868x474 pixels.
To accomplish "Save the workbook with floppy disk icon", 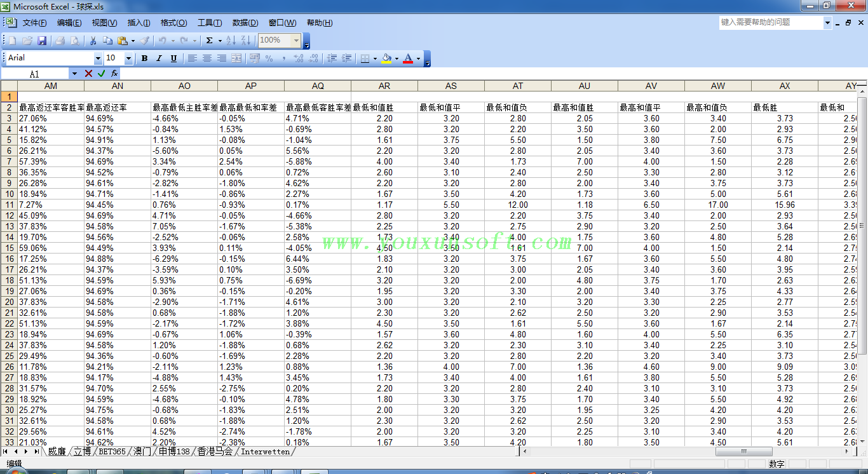I will point(42,41).
